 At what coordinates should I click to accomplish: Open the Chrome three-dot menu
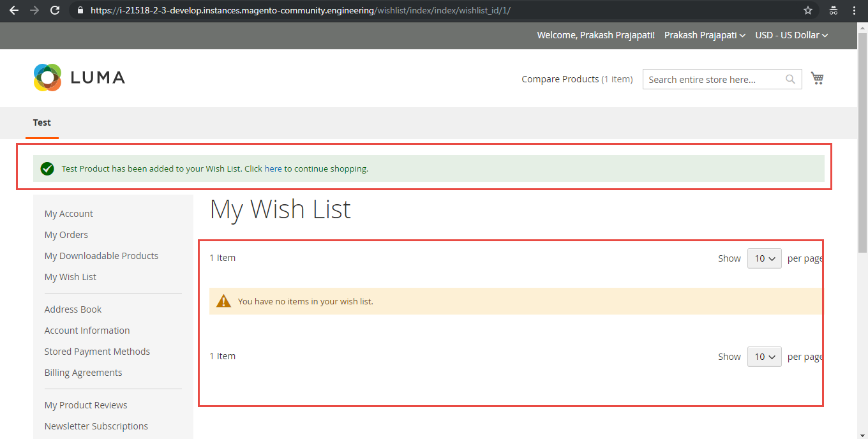854,10
